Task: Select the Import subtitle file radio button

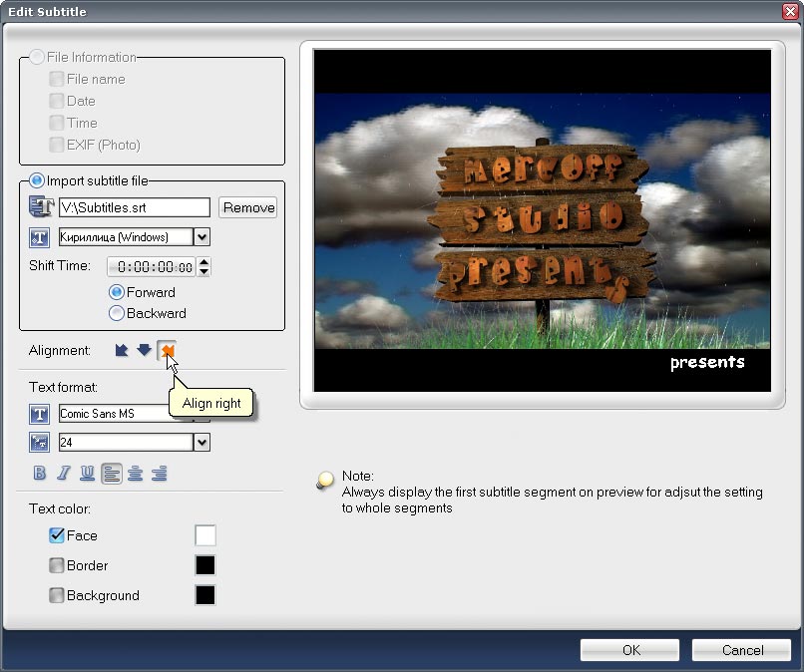Action: coord(36,180)
